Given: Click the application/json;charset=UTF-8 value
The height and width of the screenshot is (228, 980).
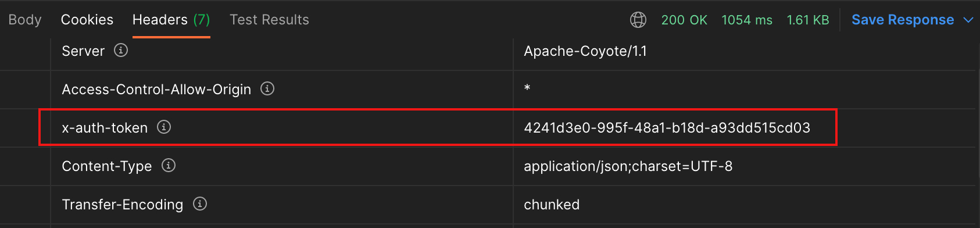Looking at the screenshot, I should [628, 166].
